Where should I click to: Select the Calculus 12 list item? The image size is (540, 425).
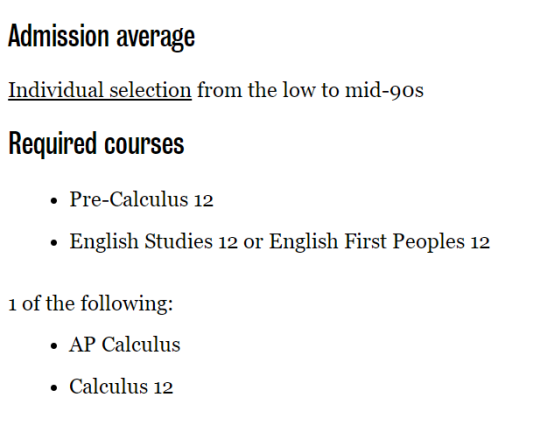click(x=121, y=386)
